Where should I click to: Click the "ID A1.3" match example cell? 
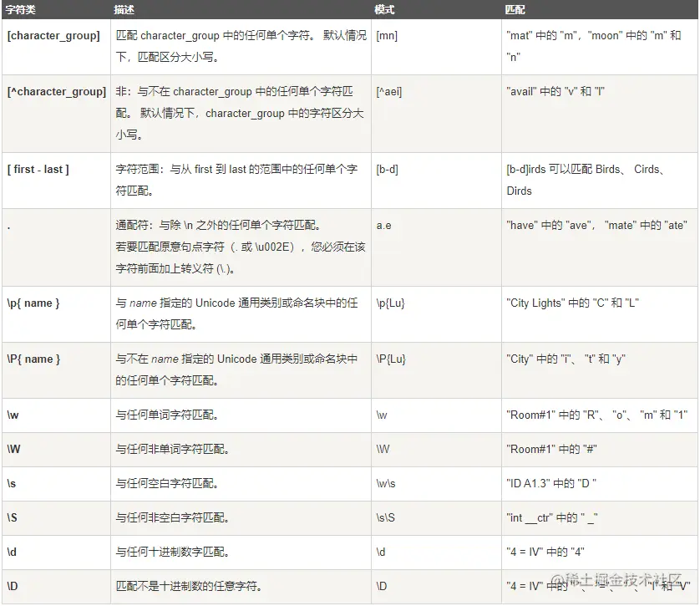pos(600,484)
